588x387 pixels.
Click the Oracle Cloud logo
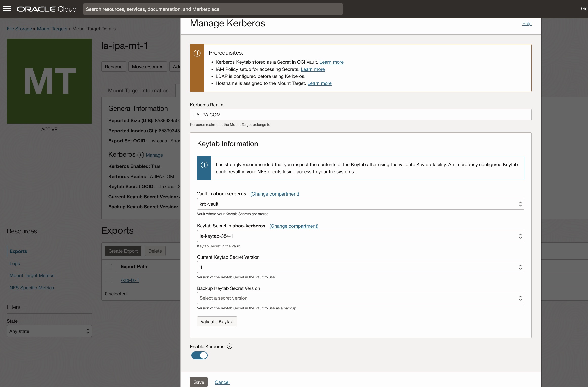click(46, 9)
